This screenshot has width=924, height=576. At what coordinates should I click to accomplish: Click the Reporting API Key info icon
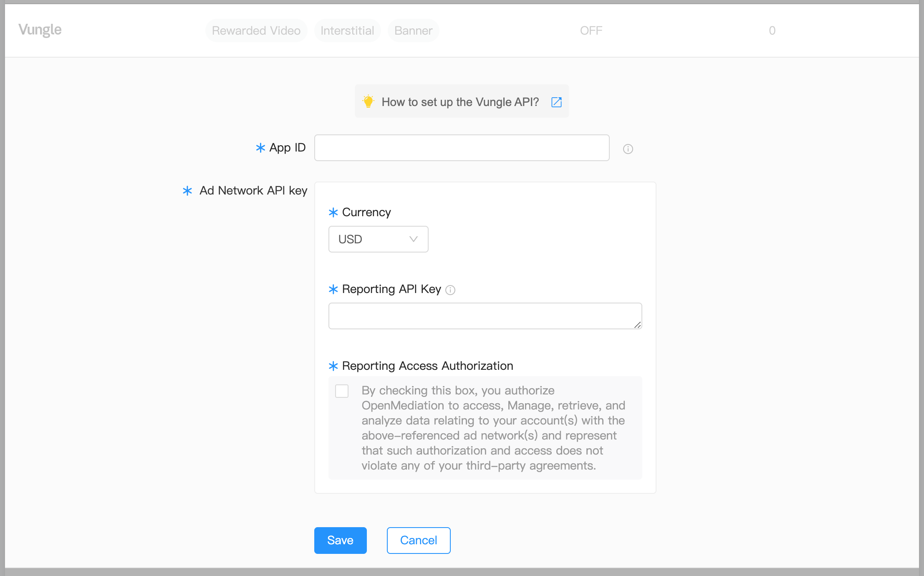(x=450, y=290)
